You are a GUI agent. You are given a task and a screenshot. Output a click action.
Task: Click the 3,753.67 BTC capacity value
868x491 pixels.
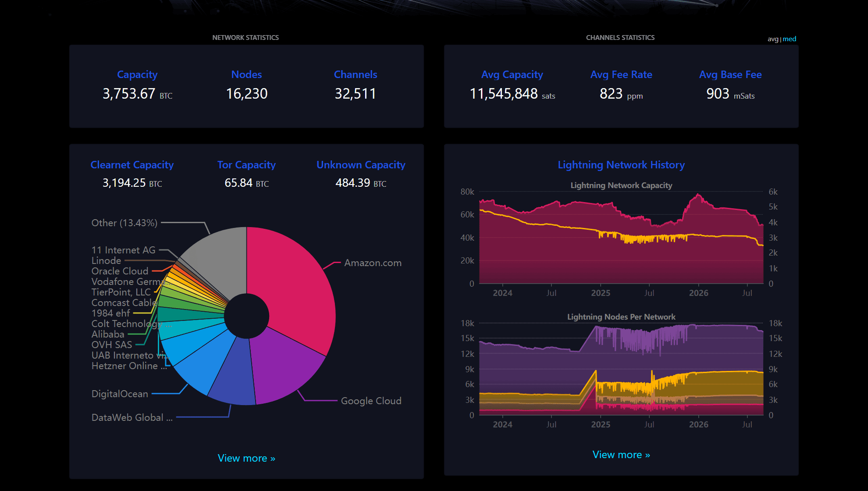pyautogui.click(x=137, y=94)
